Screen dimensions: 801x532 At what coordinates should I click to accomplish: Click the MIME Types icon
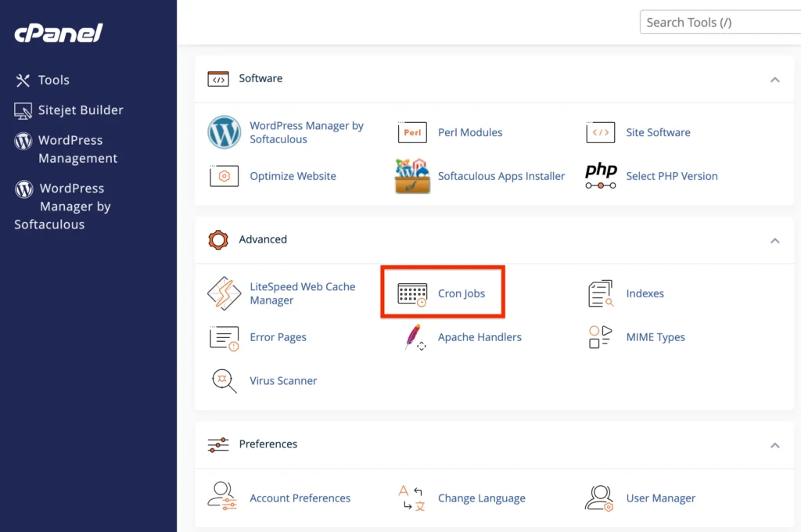(x=600, y=337)
